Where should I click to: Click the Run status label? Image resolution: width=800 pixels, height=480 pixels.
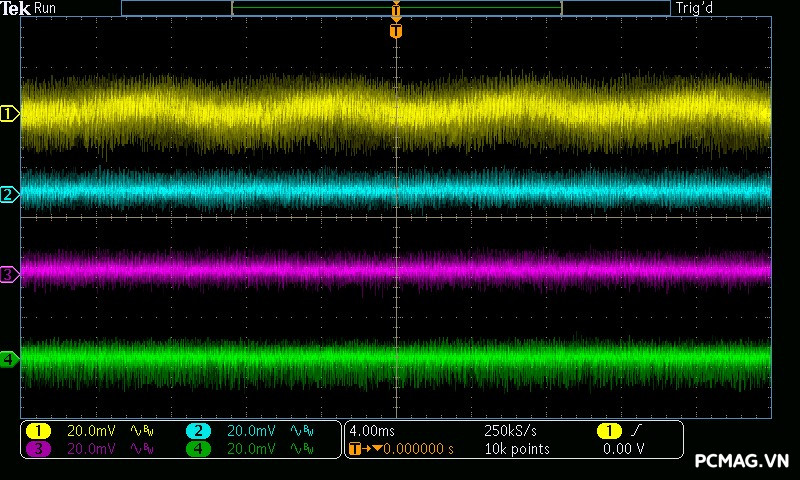[x=45, y=8]
